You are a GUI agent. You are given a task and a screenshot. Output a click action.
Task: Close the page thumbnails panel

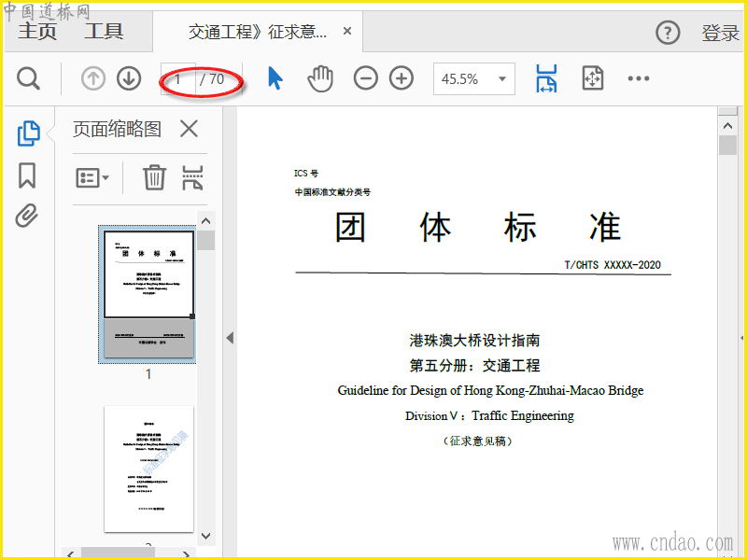pyautogui.click(x=190, y=129)
